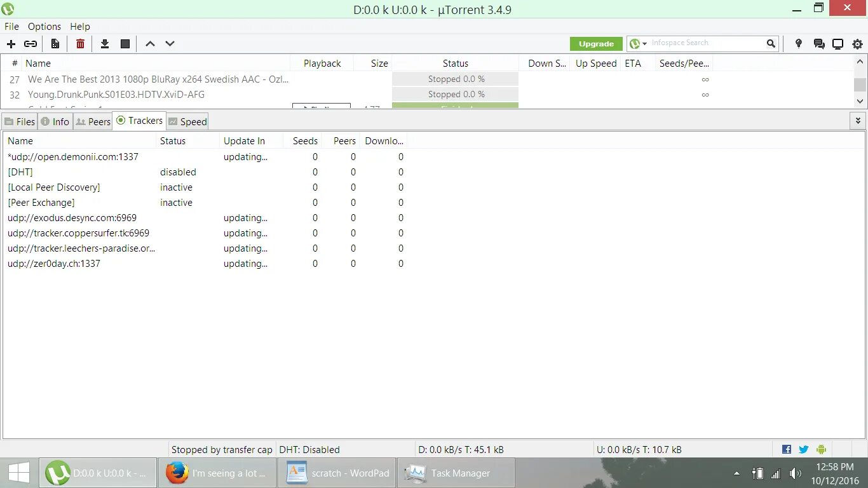Open the Windows Start button

click(x=18, y=473)
